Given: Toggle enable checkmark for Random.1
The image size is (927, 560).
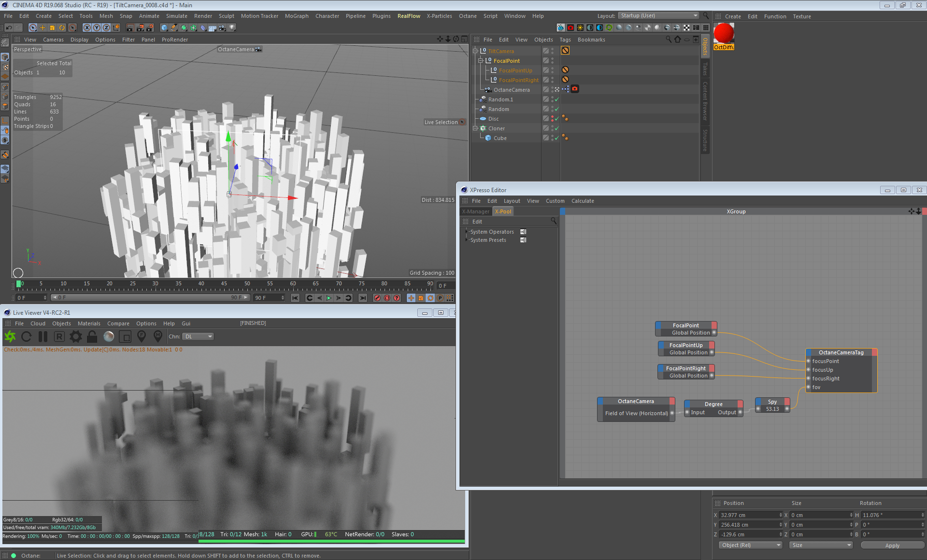Looking at the screenshot, I should coord(557,99).
